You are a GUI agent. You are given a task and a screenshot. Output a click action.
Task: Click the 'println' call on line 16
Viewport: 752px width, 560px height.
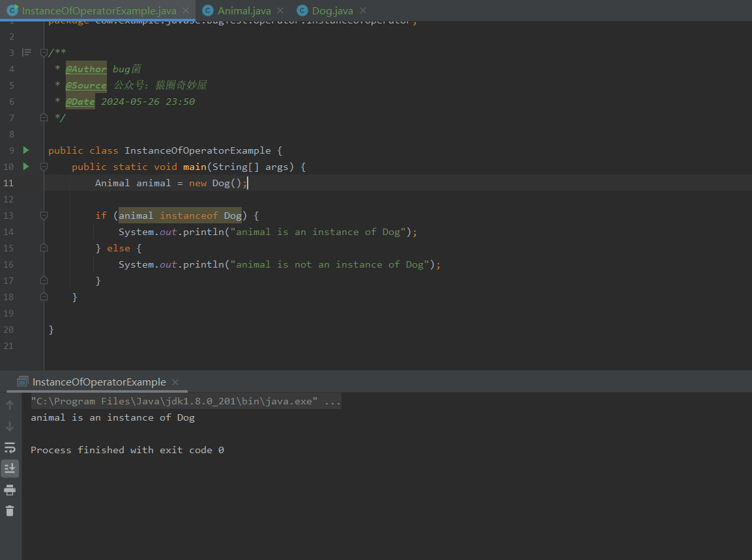203,264
